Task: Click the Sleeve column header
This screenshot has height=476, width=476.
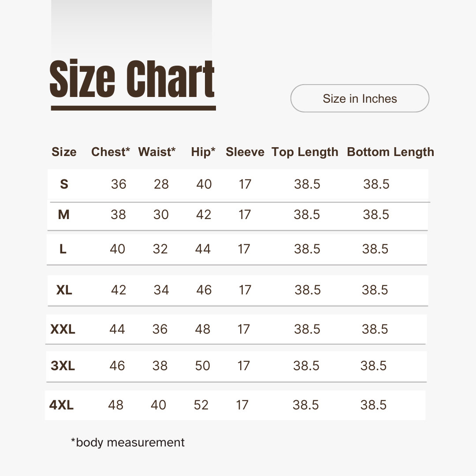Action: (245, 152)
